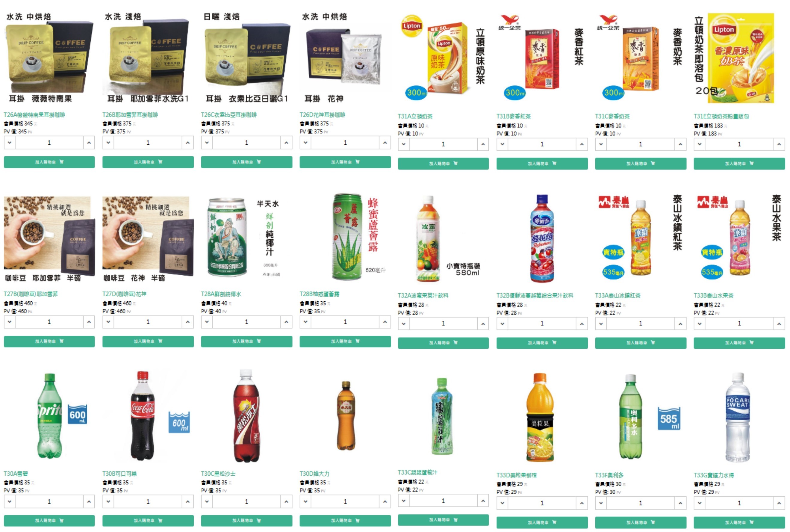
Task: Add T26A drip coffee to cart
Action: point(49,162)
